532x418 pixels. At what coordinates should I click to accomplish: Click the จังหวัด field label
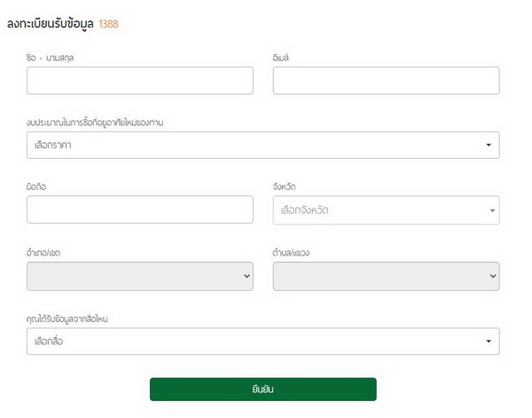pyautogui.click(x=285, y=187)
